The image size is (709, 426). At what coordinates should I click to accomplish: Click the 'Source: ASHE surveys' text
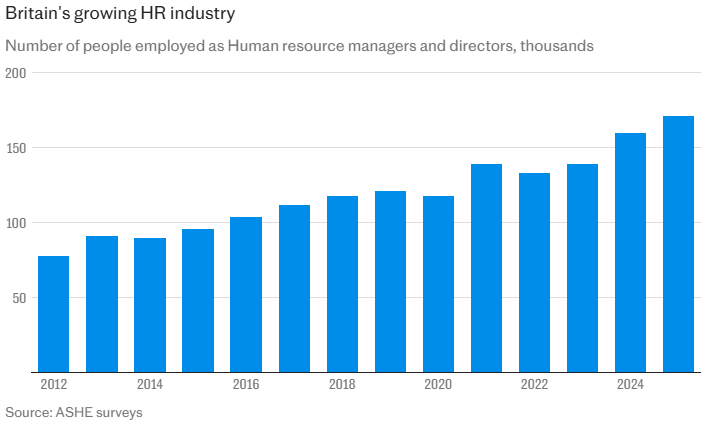[74, 412]
